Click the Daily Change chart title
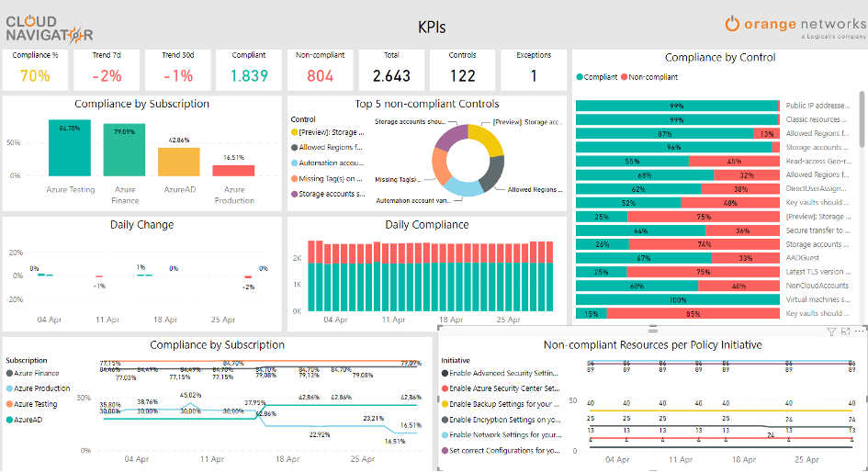 pyautogui.click(x=141, y=225)
